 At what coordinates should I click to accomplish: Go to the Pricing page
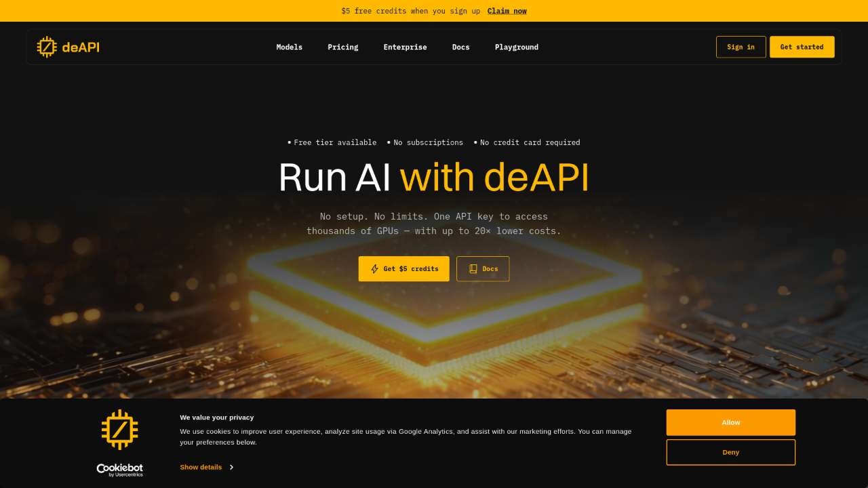pos(343,47)
